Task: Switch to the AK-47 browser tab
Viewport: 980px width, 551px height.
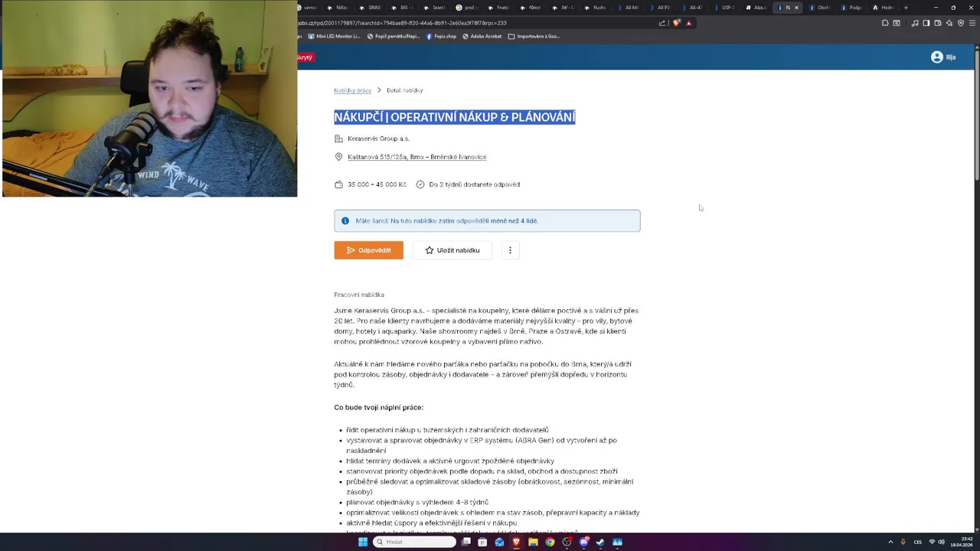Action: click(x=691, y=8)
